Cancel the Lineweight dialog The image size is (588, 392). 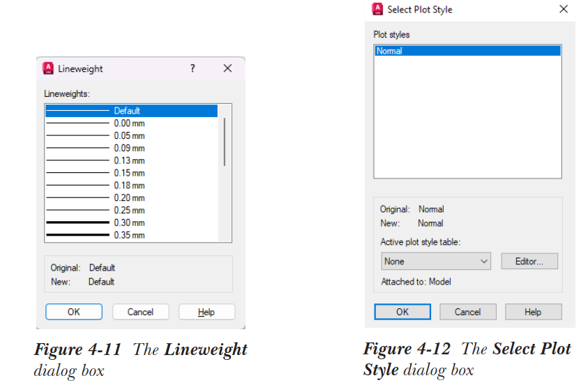point(141,312)
